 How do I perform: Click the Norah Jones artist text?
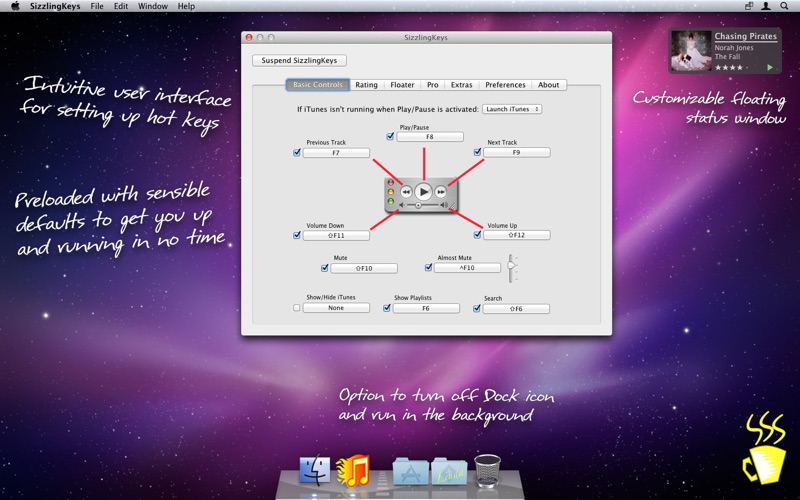coord(734,47)
